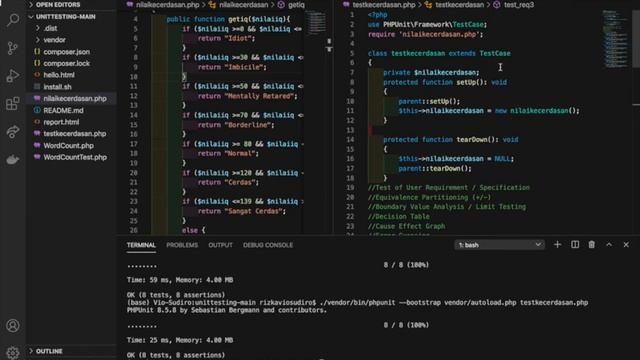Click the left editor minimap

316,24
